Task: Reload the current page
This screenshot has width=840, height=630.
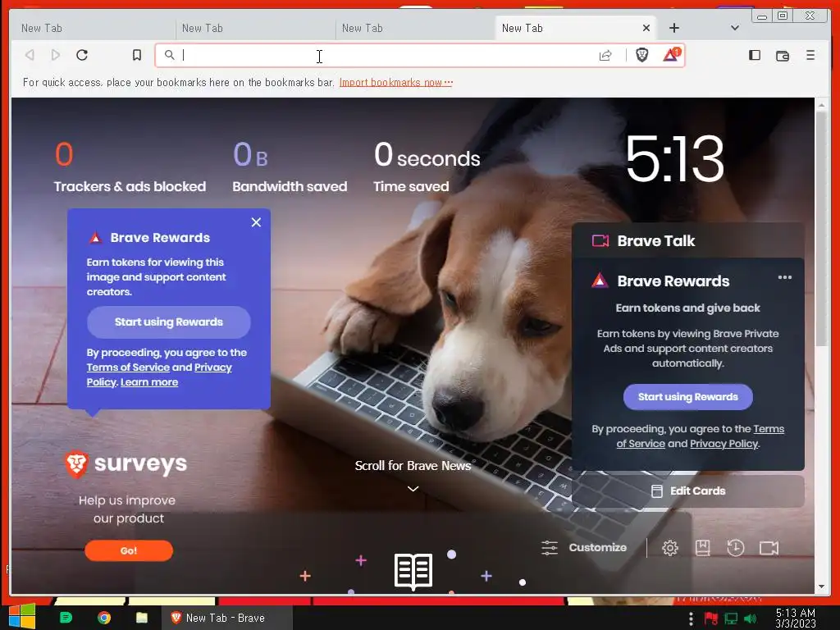Action: click(82, 55)
